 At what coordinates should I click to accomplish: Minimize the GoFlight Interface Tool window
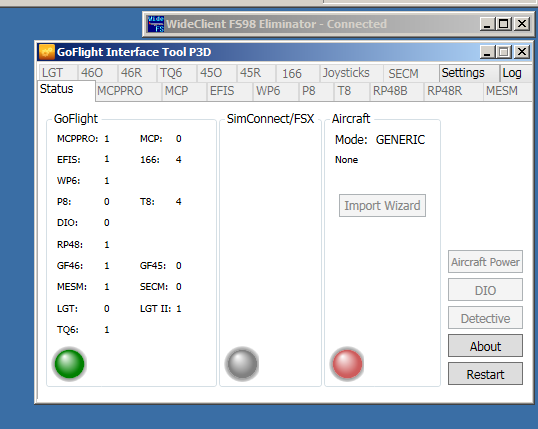(x=487, y=52)
